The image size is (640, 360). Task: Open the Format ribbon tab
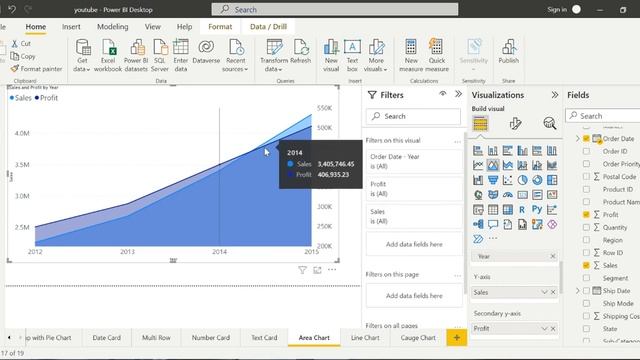click(220, 27)
